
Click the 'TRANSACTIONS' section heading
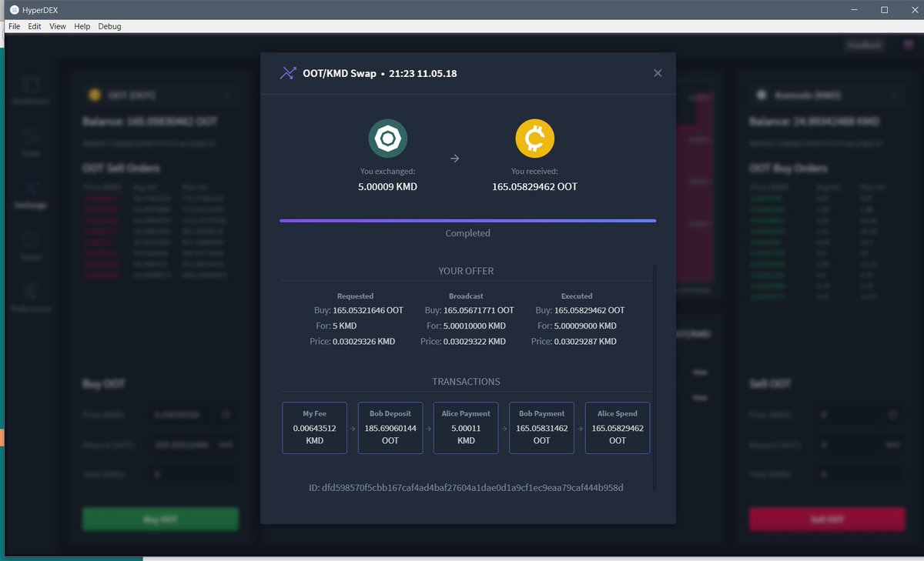click(x=466, y=382)
